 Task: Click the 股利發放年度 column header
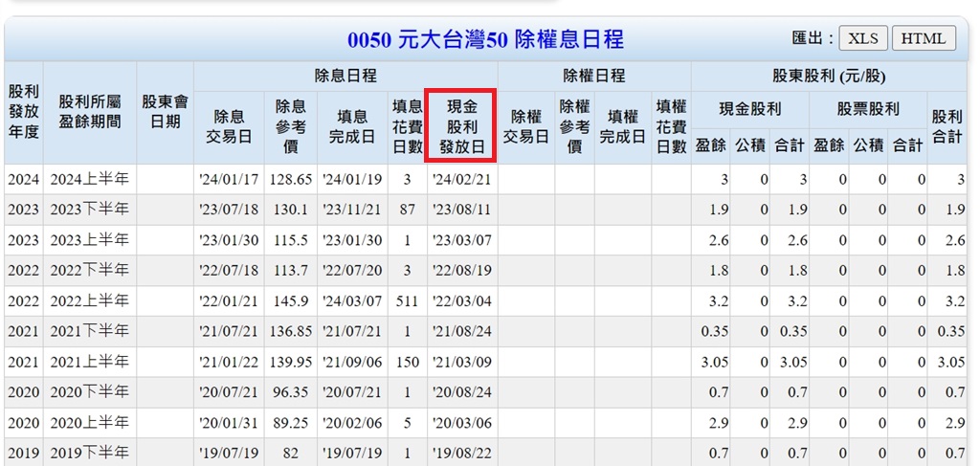[24, 113]
